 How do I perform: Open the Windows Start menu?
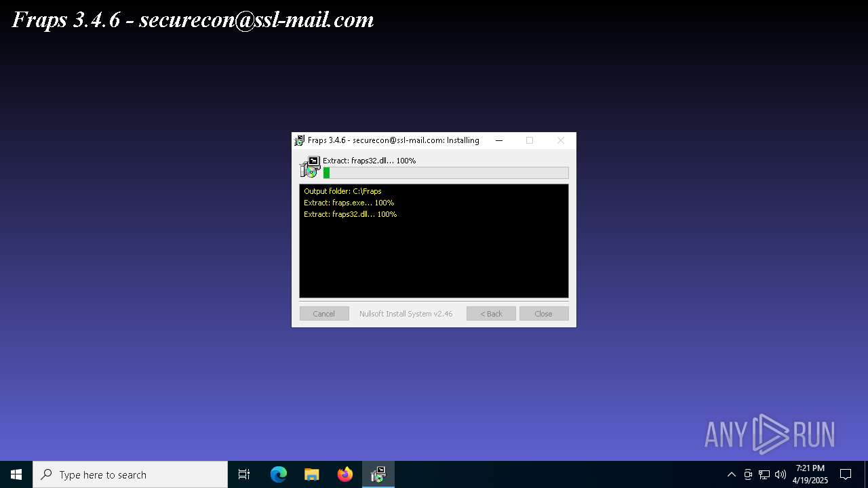pos(16,474)
